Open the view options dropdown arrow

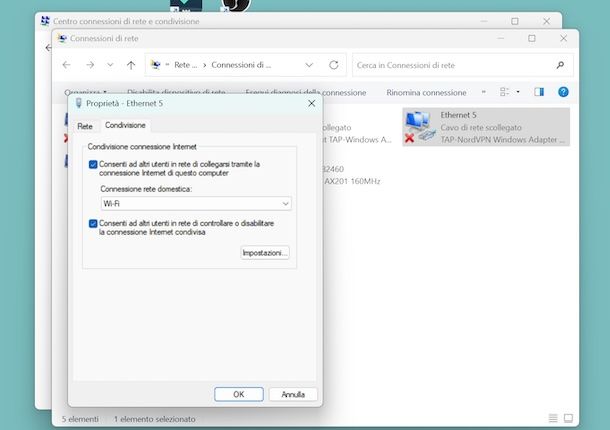click(518, 92)
